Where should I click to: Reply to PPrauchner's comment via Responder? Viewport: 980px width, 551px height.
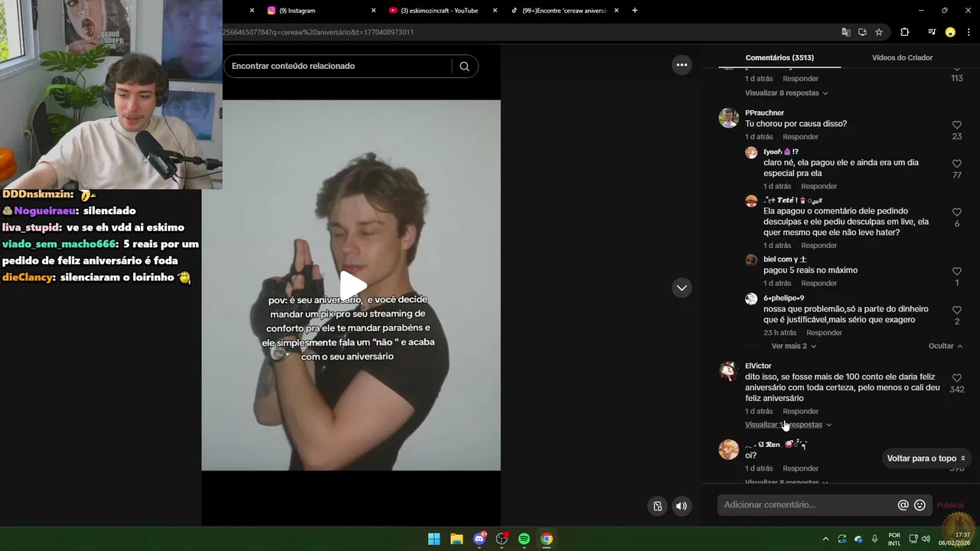(800, 137)
